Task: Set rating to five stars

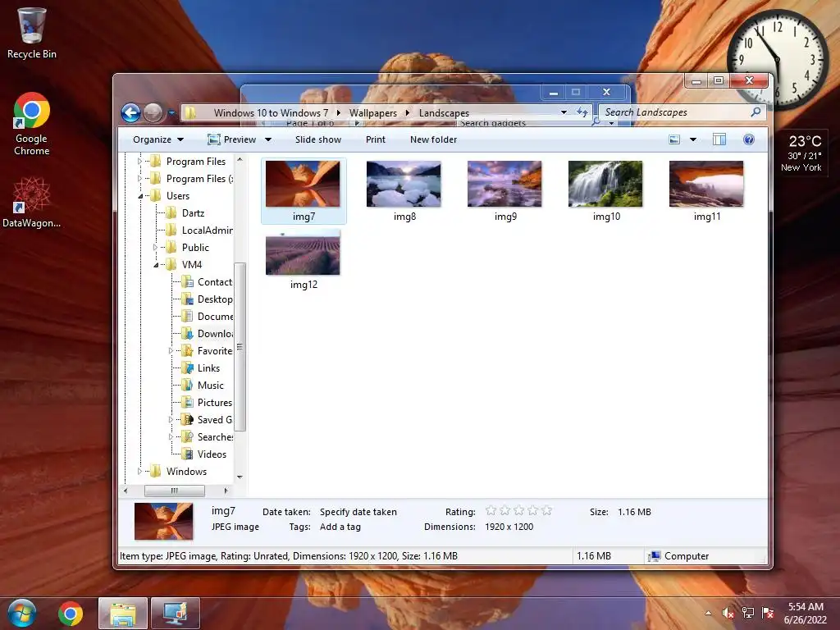Action: point(546,510)
